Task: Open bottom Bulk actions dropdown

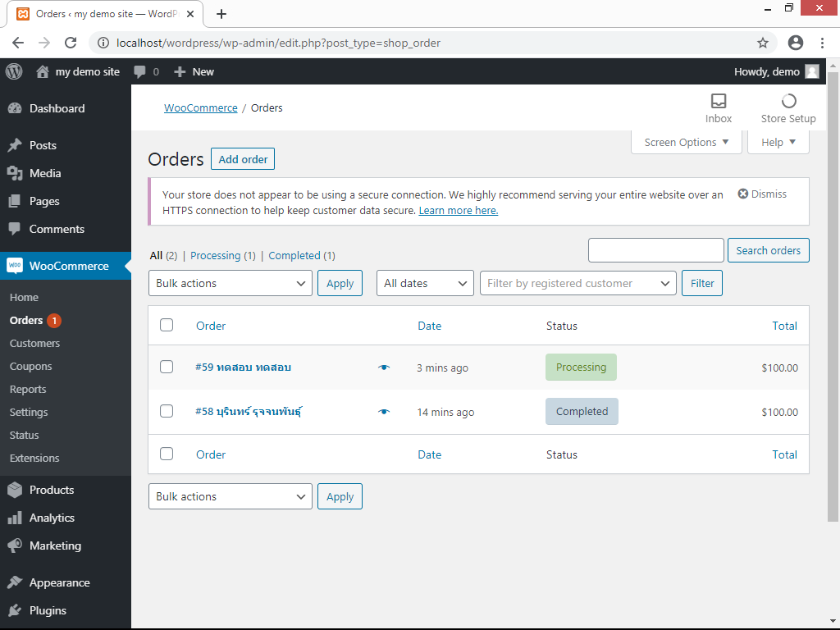Action: (231, 496)
